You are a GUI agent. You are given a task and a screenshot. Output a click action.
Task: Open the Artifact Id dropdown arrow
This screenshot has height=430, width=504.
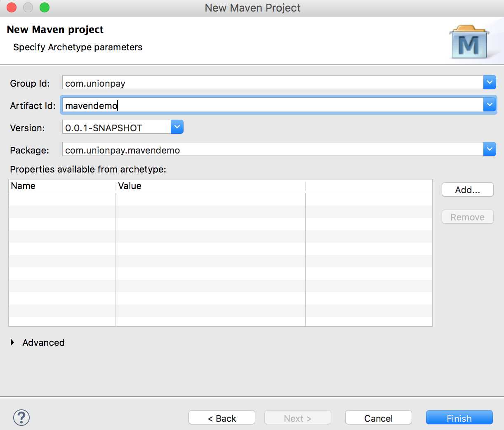tap(490, 104)
